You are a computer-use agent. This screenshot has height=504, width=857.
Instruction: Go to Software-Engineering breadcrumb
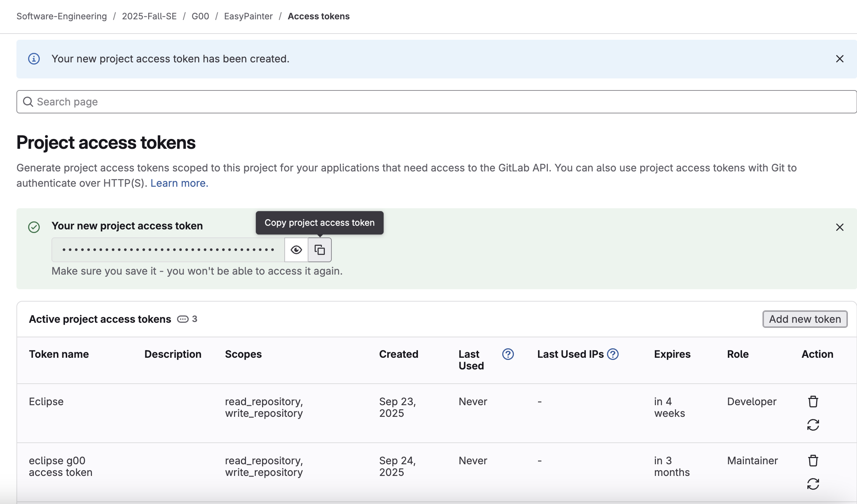tap(62, 16)
